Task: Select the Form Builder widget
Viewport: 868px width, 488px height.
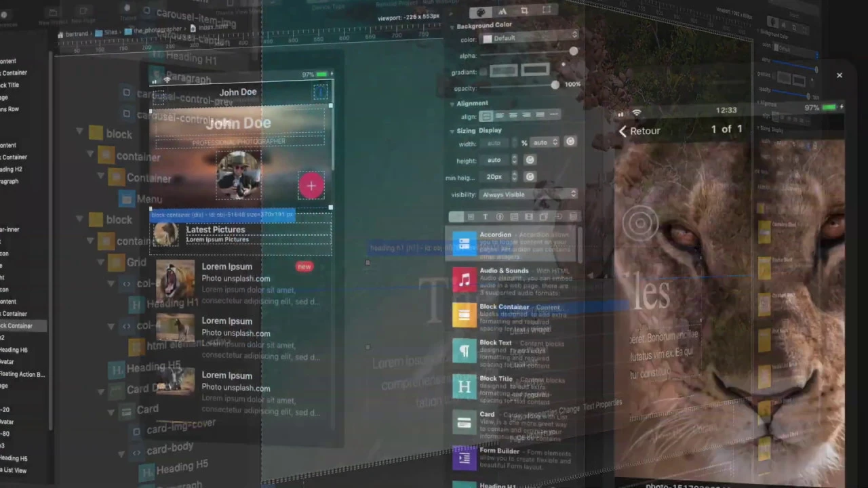Action: click(x=513, y=460)
